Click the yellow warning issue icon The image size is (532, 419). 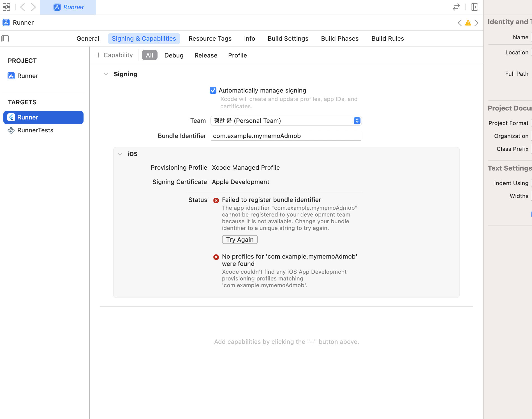click(468, 23)
